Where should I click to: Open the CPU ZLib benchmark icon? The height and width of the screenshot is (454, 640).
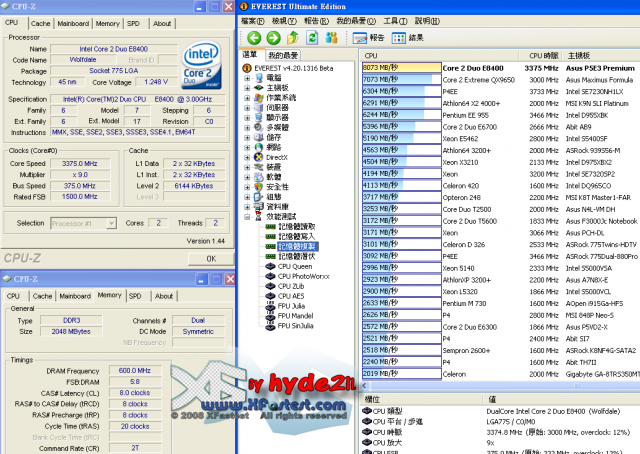coord(270,286)
